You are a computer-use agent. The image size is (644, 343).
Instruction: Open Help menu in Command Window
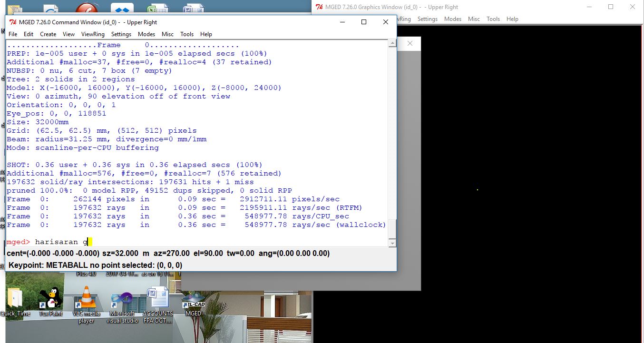coord(206,34)
